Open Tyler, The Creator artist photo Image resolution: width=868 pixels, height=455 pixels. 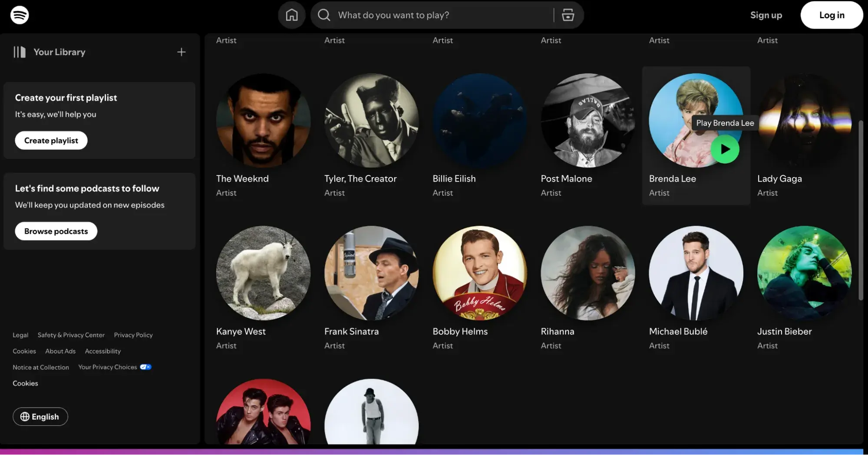tap(372, 121)
